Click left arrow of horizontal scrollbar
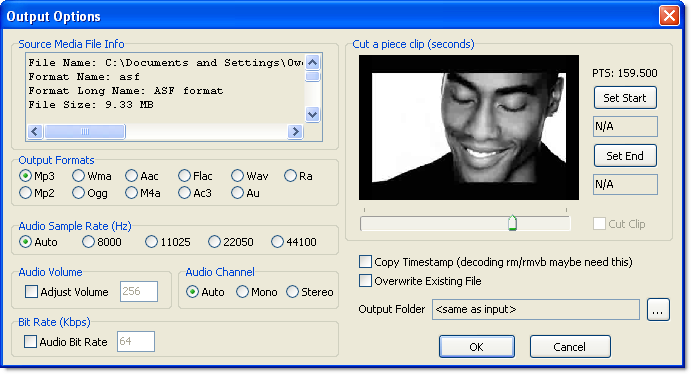 [35, 131]
